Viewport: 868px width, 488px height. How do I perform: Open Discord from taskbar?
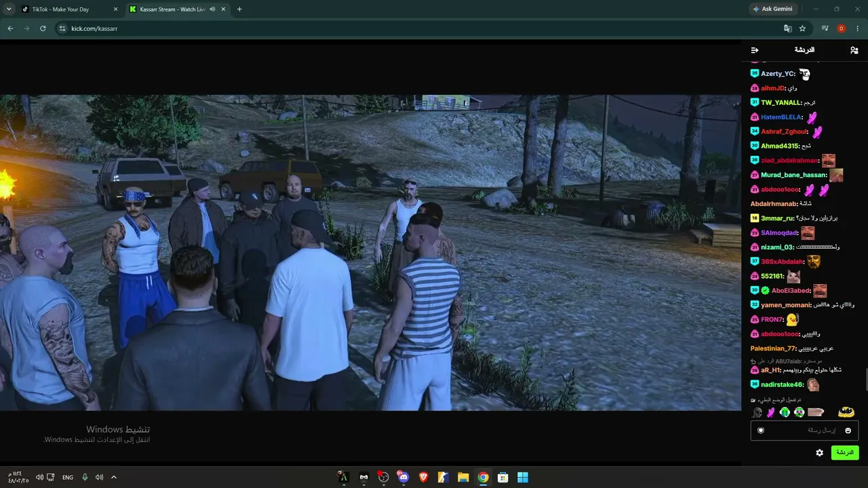(x=403, y=477)
